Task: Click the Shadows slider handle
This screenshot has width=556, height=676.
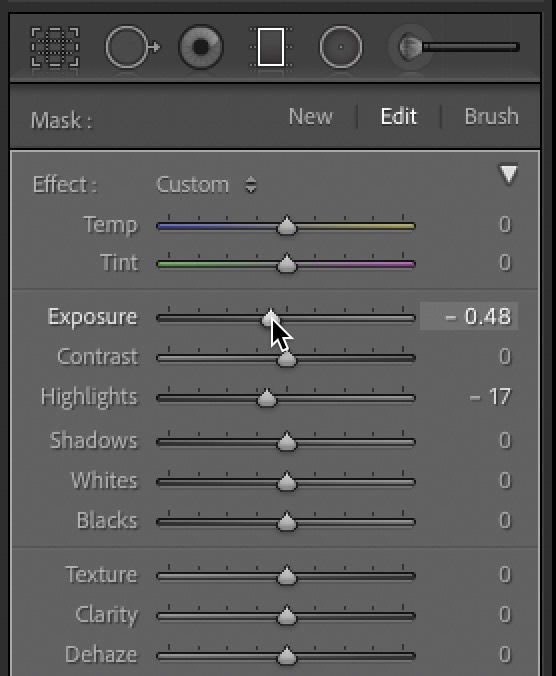Action: point(287,441)
